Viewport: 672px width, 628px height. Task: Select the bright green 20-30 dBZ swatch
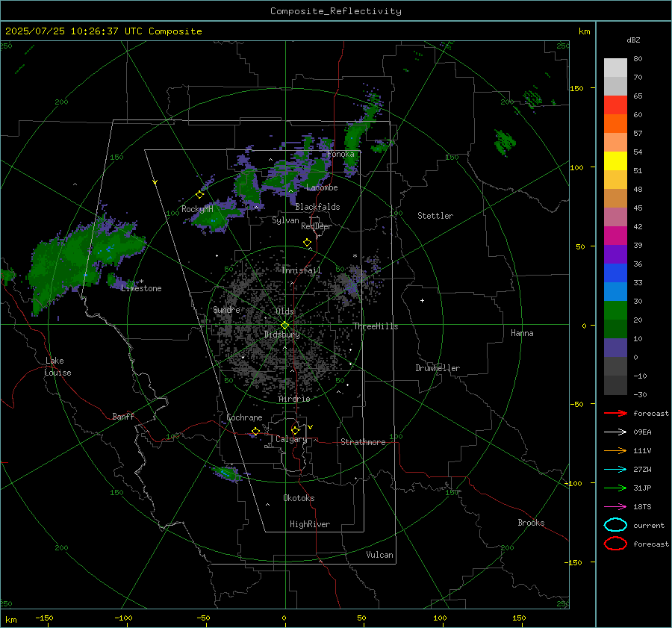pos(615,311)
